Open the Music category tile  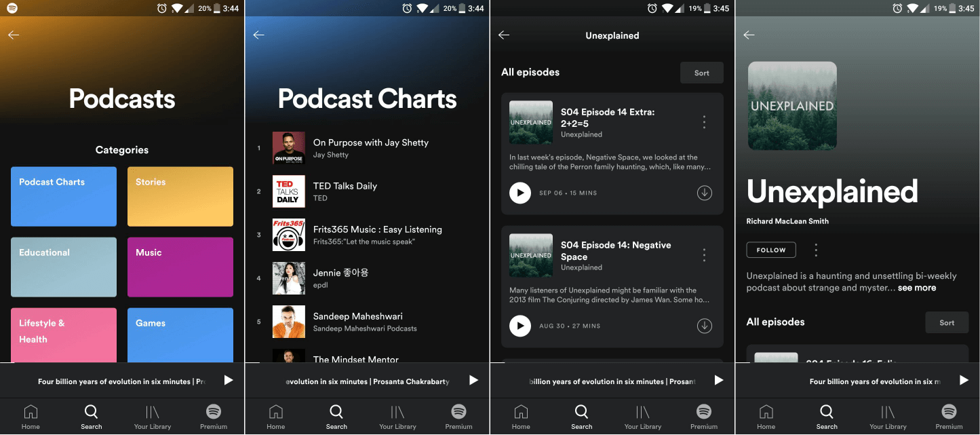click(x=180, y=267)
